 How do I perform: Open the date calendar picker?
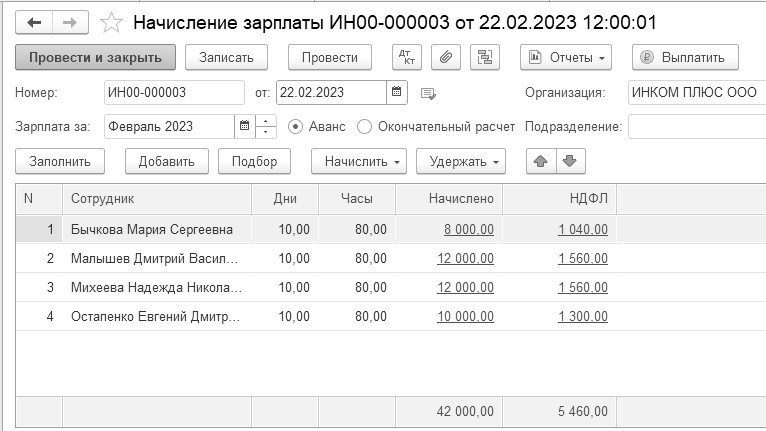397,93
